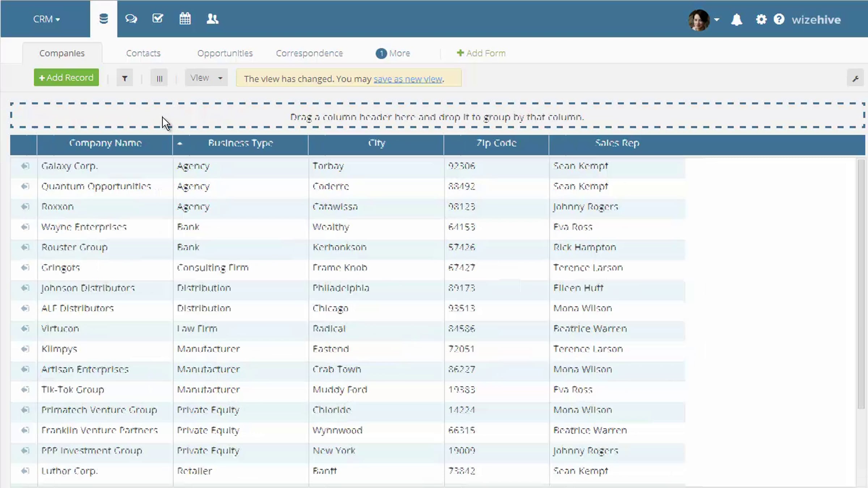Image resolution: width=868 pixels, height=488 pixels.
Task: Click the vertical scrollbar of the table
Action: coord(861,284)
